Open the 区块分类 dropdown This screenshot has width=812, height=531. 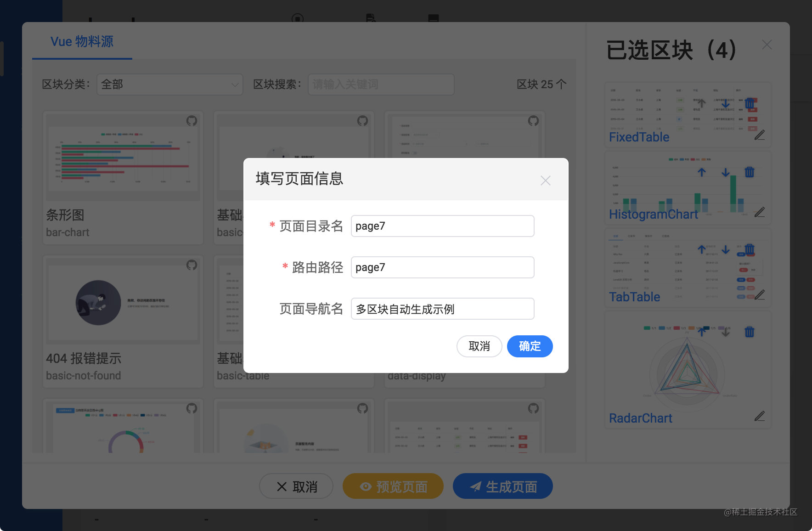click(169, 85)
